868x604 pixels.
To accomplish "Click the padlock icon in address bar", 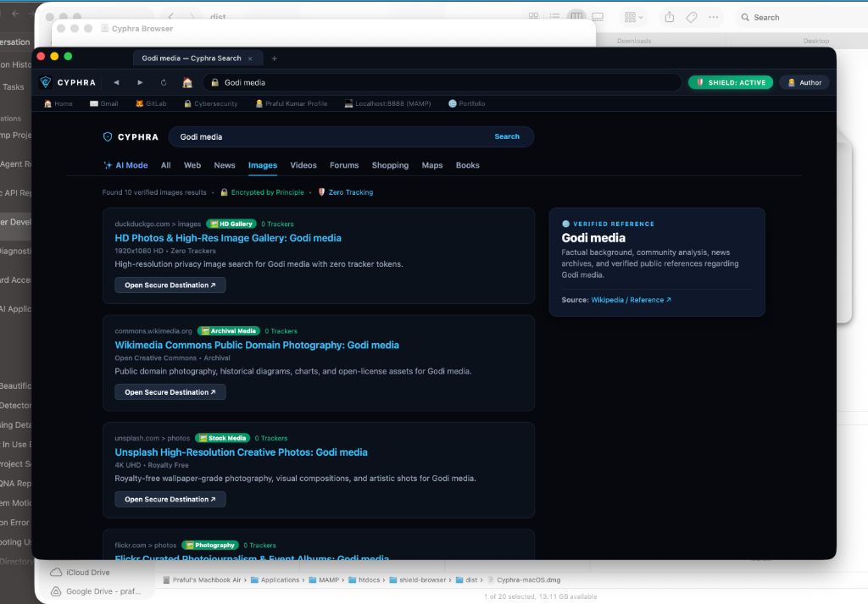I will (215, 82).
